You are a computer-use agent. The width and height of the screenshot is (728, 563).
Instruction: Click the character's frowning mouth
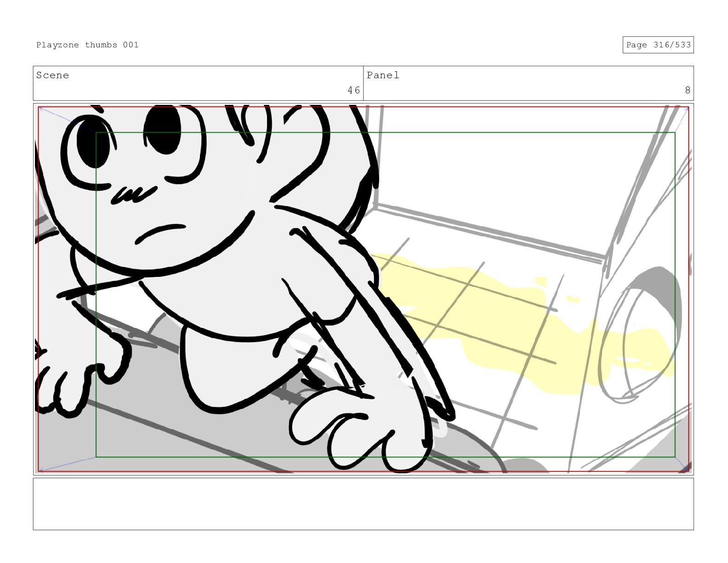(160, 232)
